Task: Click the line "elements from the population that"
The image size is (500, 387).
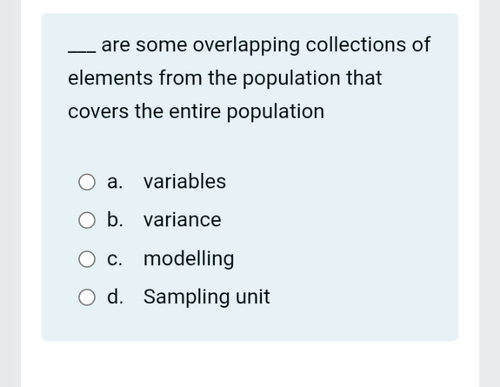Action: 225,78
